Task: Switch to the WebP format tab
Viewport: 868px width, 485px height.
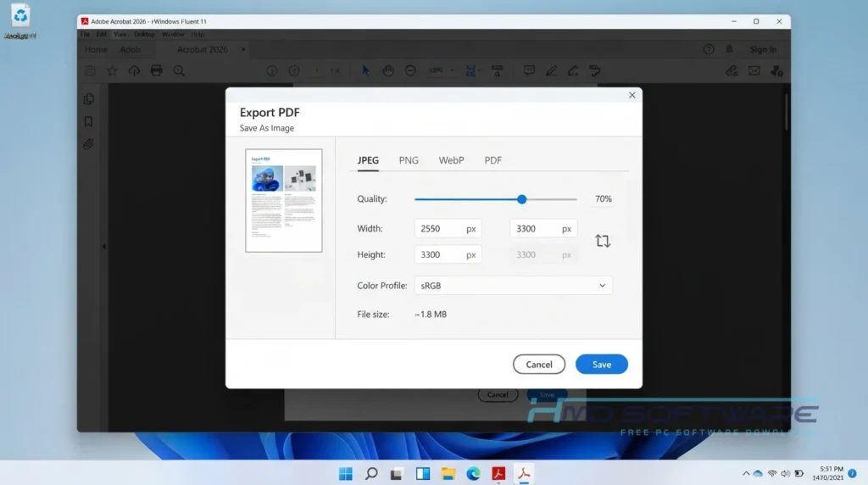Action: 451,160
